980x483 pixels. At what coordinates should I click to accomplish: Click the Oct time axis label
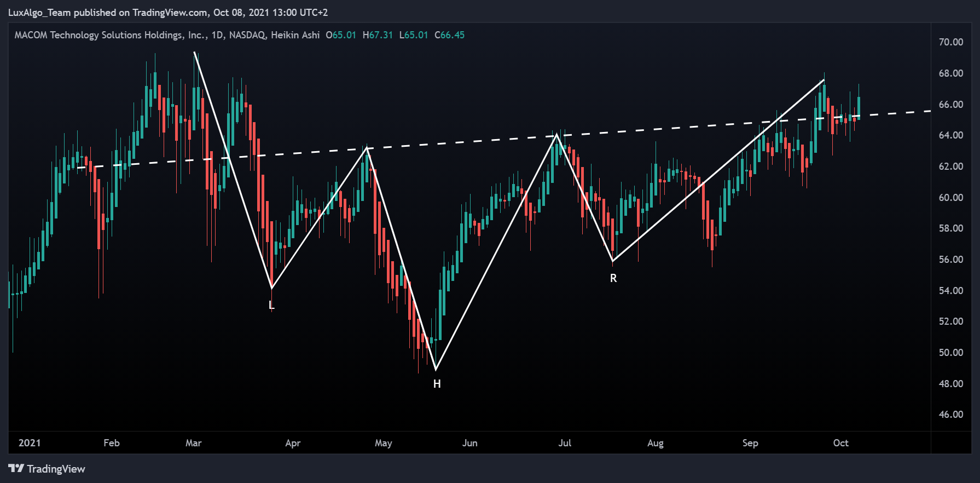coord(841,443)
